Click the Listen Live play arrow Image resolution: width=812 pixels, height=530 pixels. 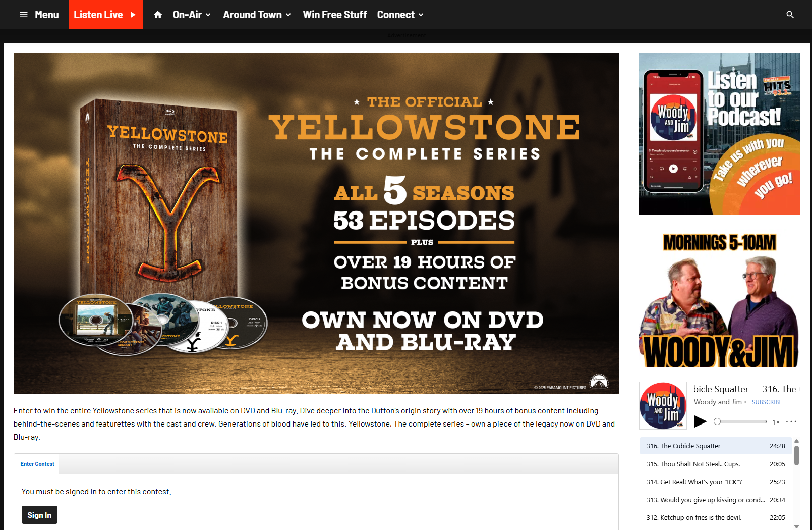[x=133, y=15]
